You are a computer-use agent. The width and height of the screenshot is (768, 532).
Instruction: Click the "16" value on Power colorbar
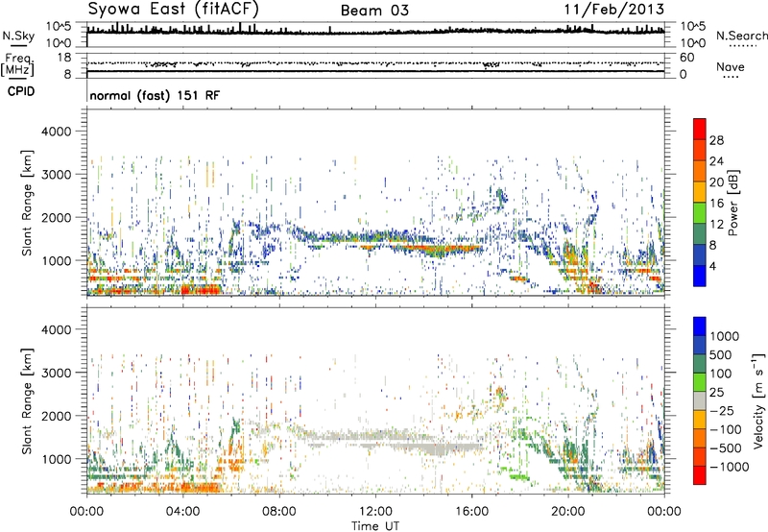[x=716, y=204]
